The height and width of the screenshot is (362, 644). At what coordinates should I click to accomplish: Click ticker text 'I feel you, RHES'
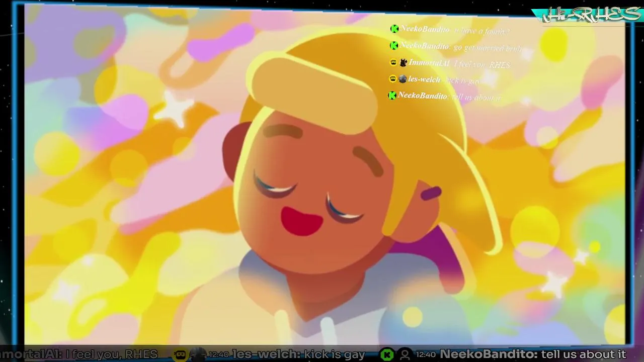pyautogui.click(x=112, y=354)
